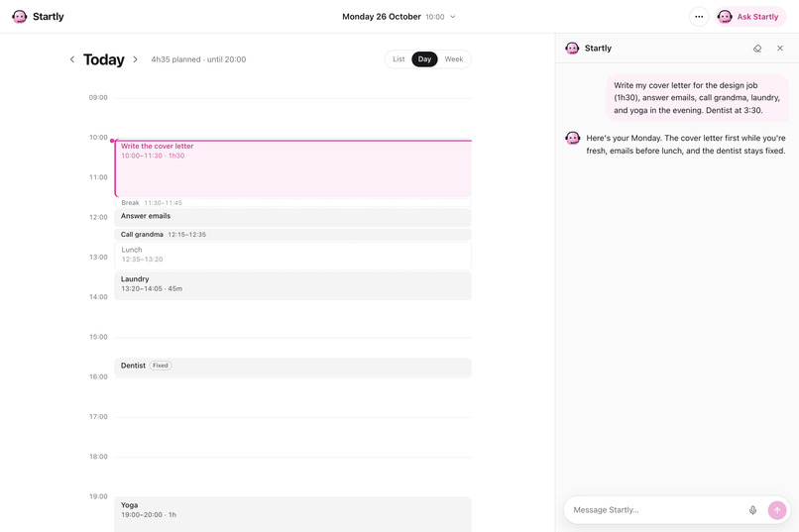Screen dimensions: 799x532
Task: Clear chat with the eraser icon
Action: tap(757, 49)
